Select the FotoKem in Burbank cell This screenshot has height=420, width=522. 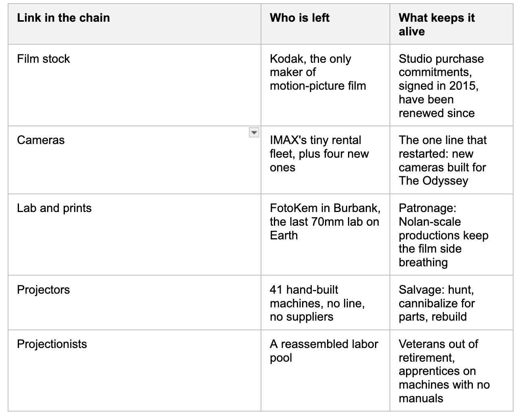325,235
